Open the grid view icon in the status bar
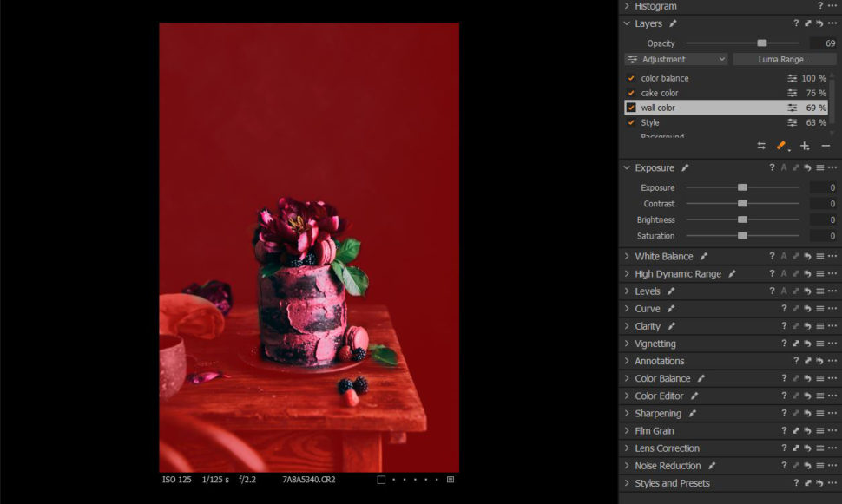 coord(448,478)
